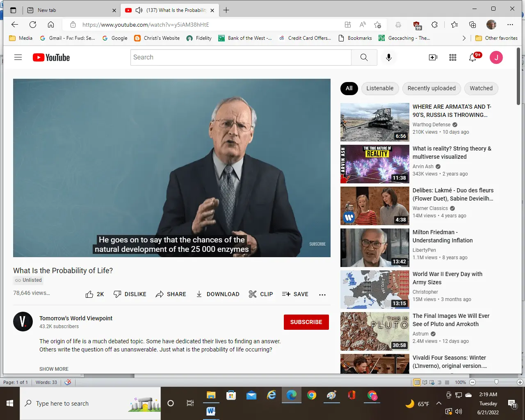The image size is (525, 420).
Task: Open a new browser tab with plus
Action: tap(226, 10)
